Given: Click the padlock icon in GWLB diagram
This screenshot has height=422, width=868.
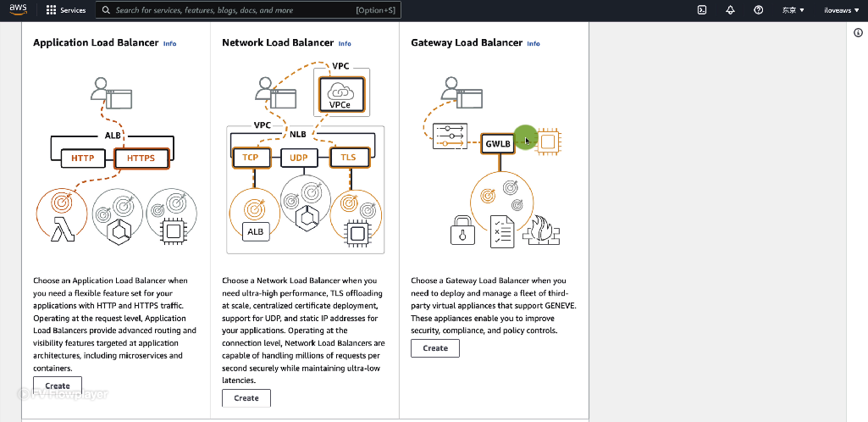Looking at the screenshot, I should [x=462, y=230].
